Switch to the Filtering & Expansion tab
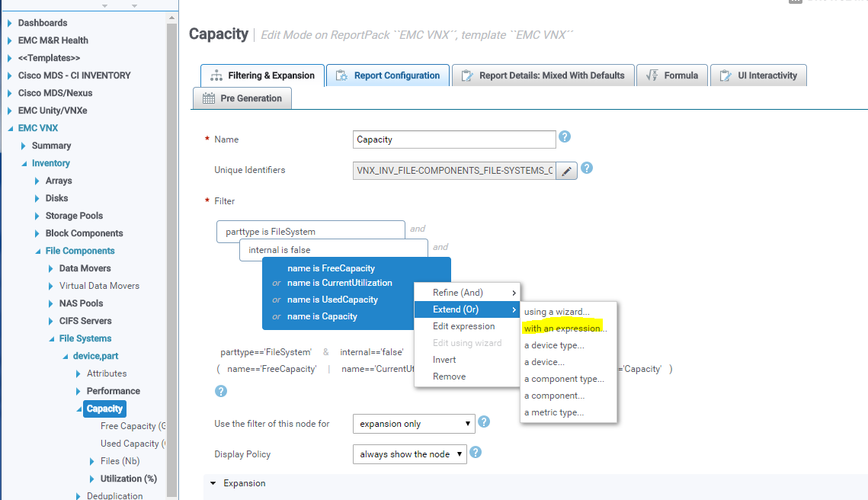This screenshot has height=500, width=868. [x=262, y=75]
